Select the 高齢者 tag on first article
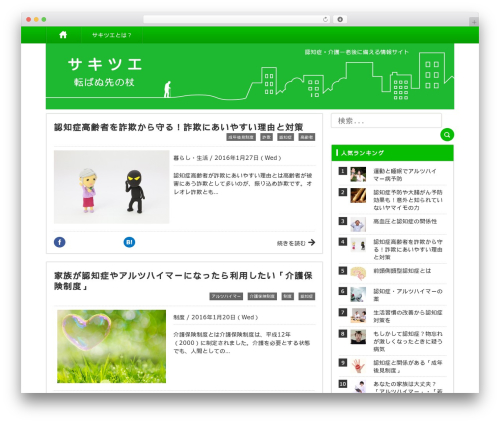 pyautogui.click(x=307, y=137)
